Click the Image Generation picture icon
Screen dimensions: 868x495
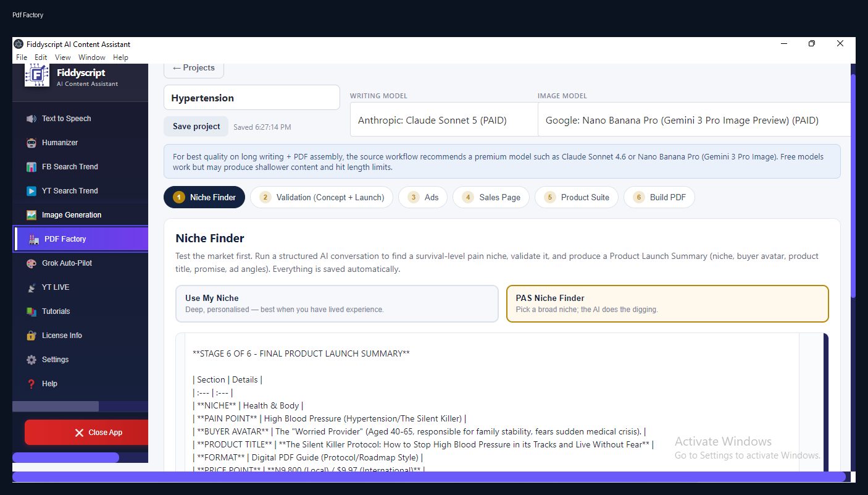coord(31,215)
